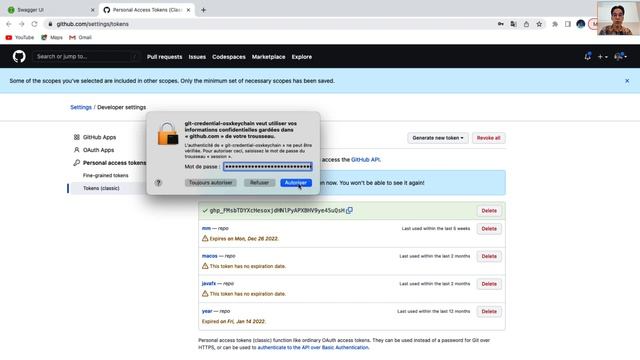
Task: Open the Chrome profile avatar
Action: click(581, 24)
